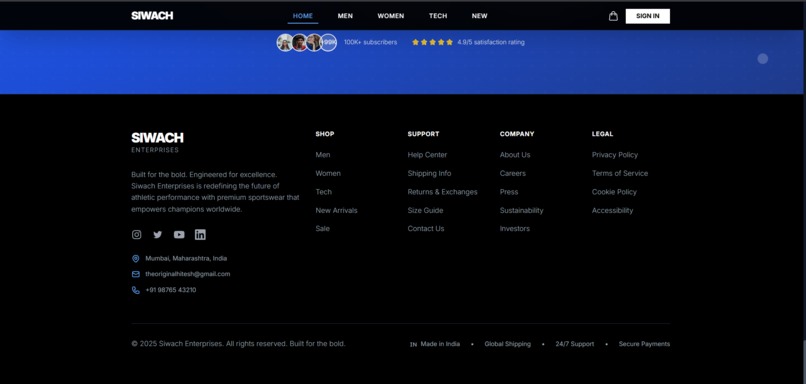Click the 4.9/5 satisfaction rating text
The image size is (806, 384).
click(491, 42)
